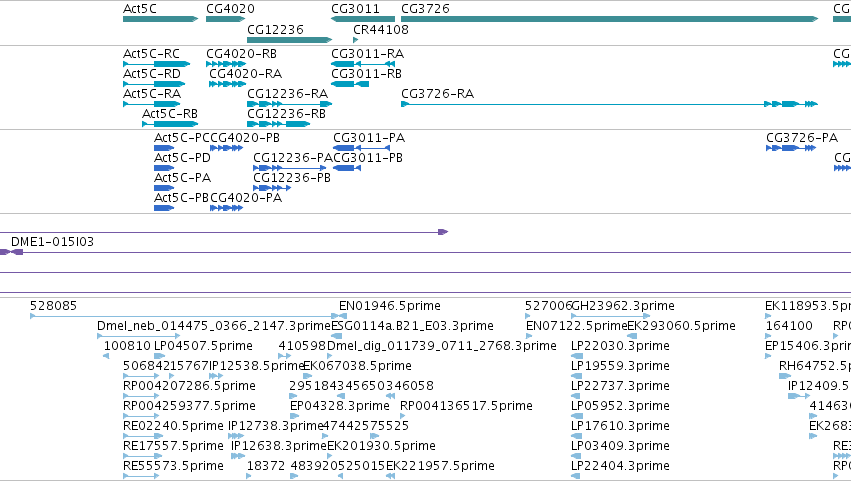
Task: Select the RE02240.5prime EST label
Action: click(x=173, y=427)
